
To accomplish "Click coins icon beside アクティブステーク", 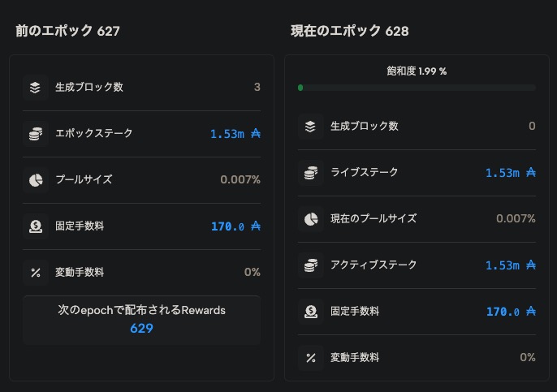I will [310, 265].
